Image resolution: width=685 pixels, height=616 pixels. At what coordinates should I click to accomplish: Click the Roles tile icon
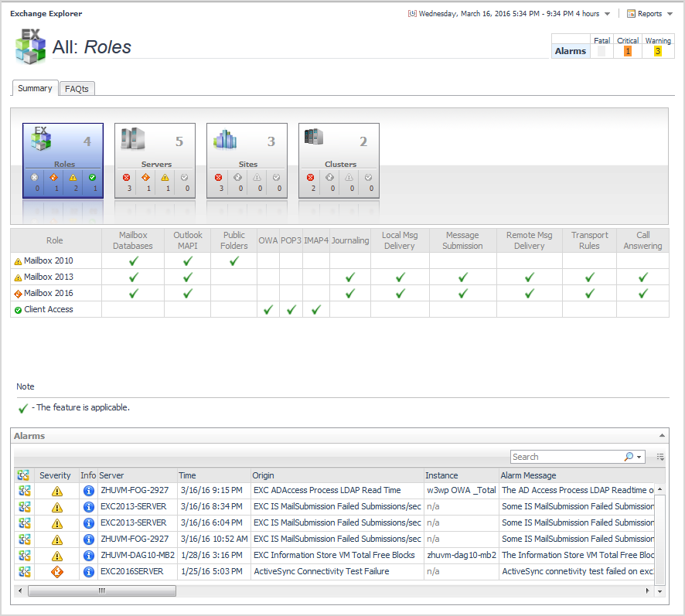(x=41, y=139)
